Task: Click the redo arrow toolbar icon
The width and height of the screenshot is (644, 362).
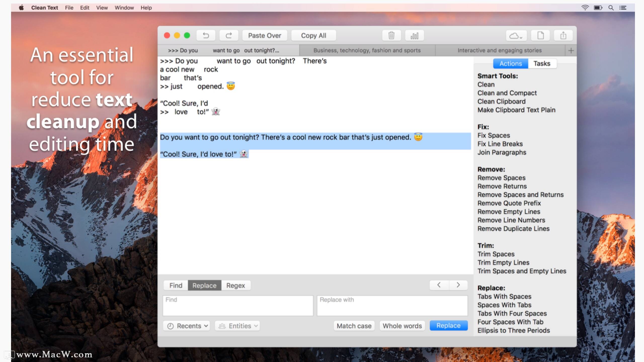Action: [228, 35]
